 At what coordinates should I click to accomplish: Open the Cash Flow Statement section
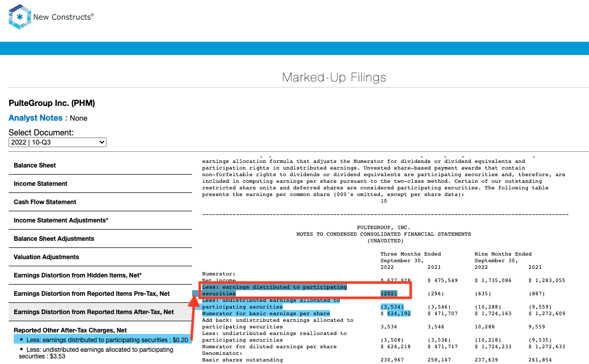click(x=100, y=202)
